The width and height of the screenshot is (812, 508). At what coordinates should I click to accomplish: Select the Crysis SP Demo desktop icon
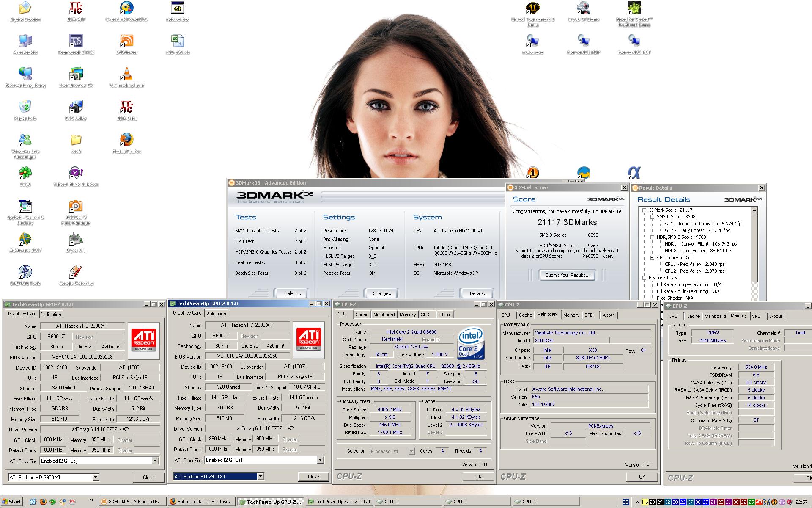point(584,11)
